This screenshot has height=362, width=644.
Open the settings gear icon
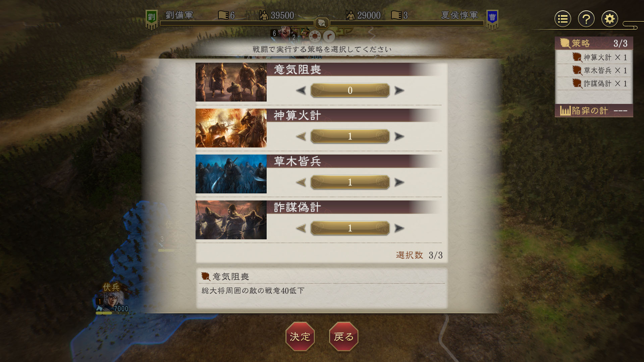(610, 19)
